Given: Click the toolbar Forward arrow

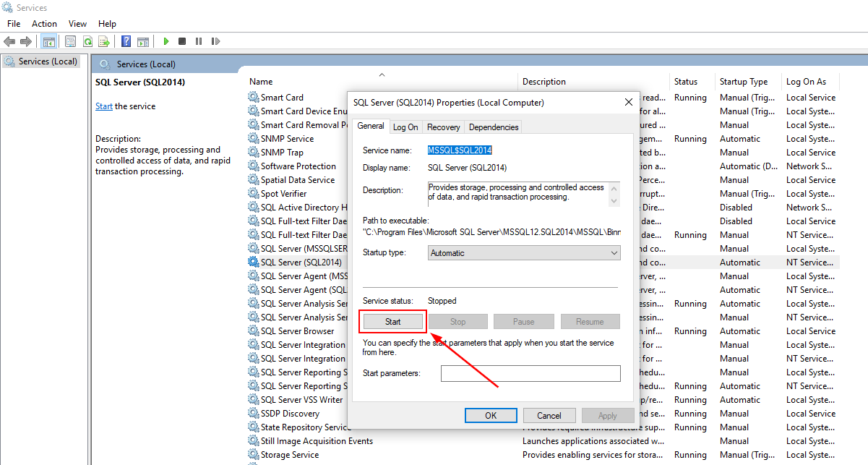Looking at the screenshot, I should coord(26,42).
